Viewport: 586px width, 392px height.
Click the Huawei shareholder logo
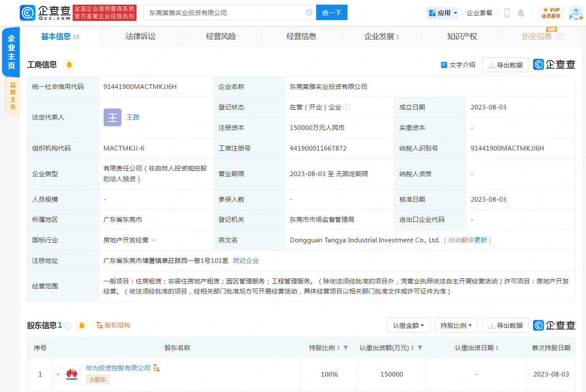point(72,374)
